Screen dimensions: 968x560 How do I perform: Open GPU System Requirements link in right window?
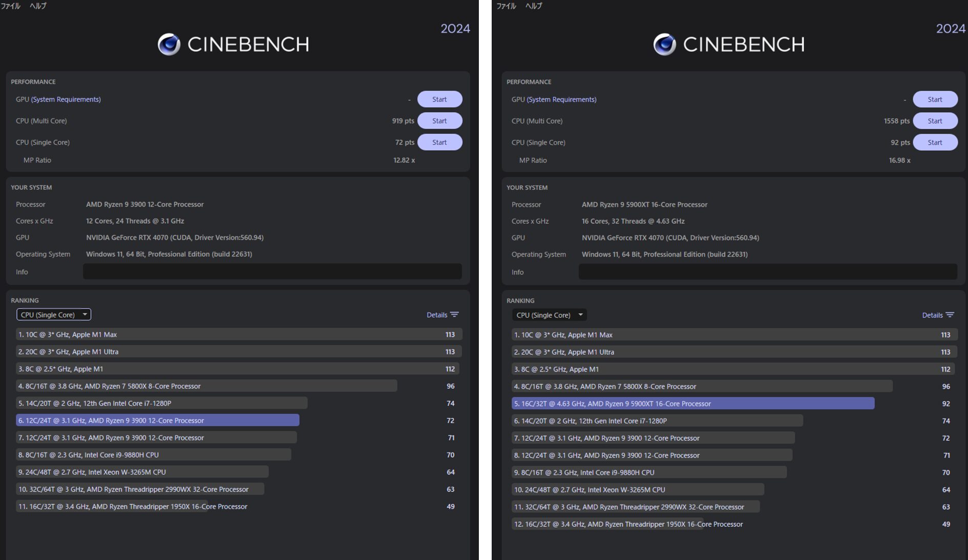click(x=561, y=99)
